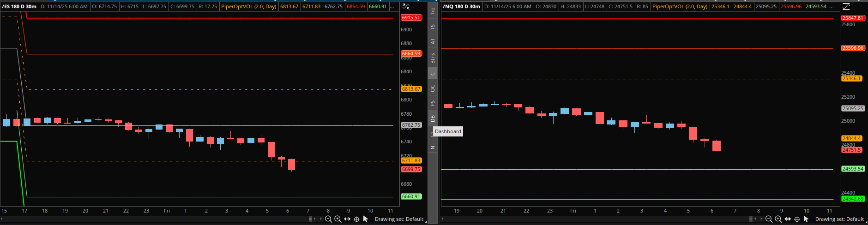Click the 24844.4 price bubble
868x225 pixels.
pos(851,138)
